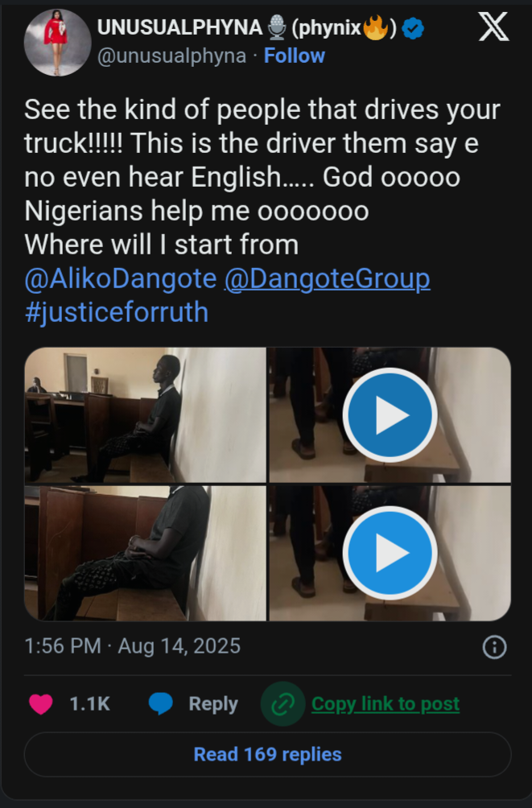Viewport: 532px width, 808px height.
Task: Click the Copy link to post text
Action: click(x=386, y=703)
